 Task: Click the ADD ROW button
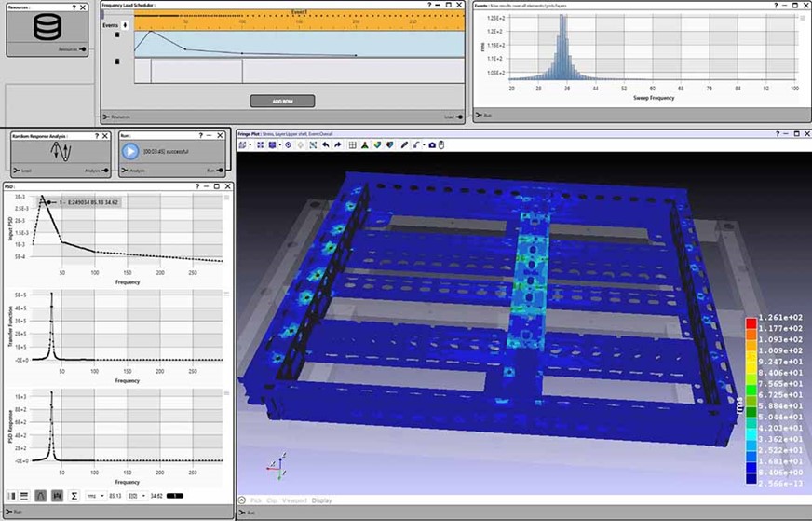click(x=282, y=101)
